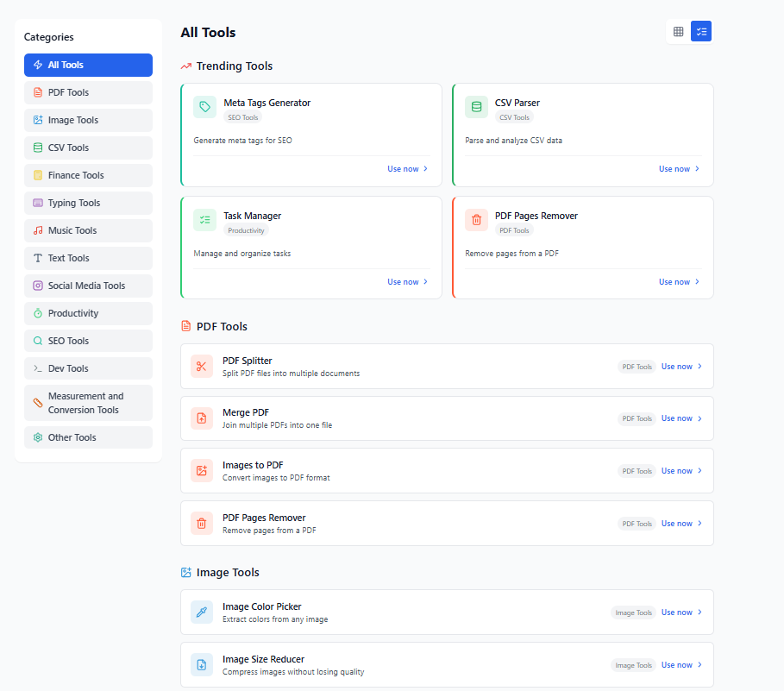
Task: Click the lightning icon on All Tools
Action: [x=38, y=65]
